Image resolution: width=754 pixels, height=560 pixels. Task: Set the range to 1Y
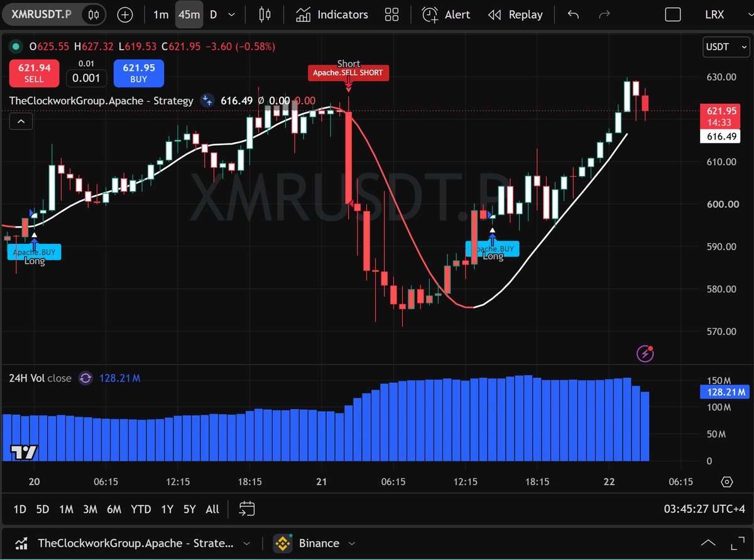click(x=167, y=509)
